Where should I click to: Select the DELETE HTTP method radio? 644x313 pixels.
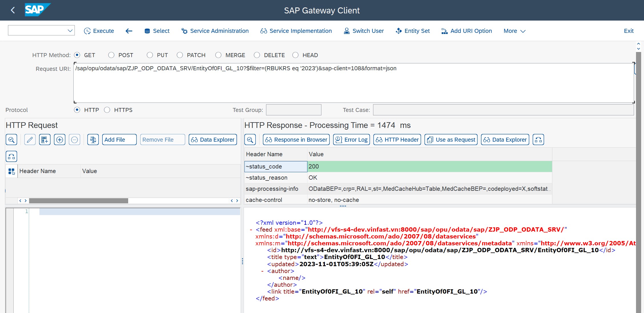point(257,55)
